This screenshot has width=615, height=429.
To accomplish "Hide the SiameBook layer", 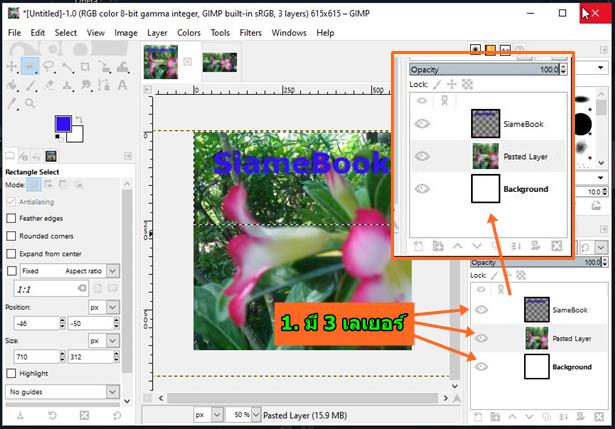I will (x=481, y=310).
